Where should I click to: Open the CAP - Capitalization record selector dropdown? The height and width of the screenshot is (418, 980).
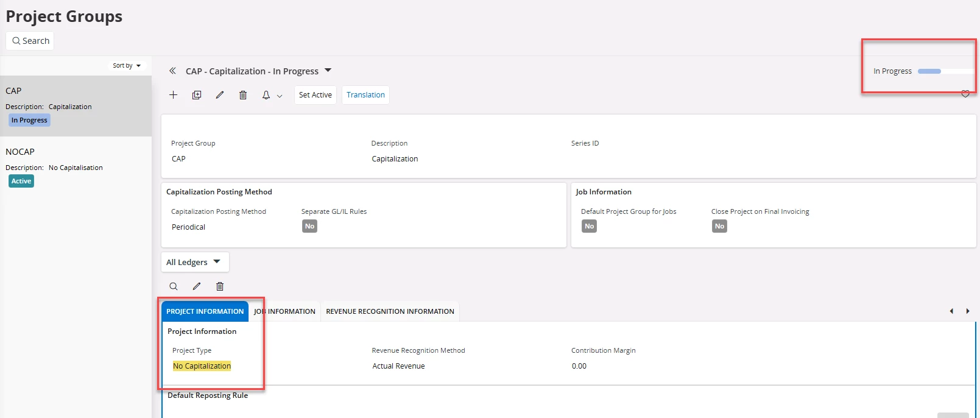[328, 71]
